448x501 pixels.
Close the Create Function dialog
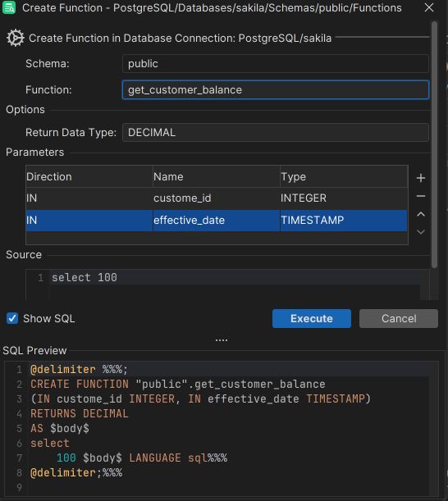(x=429, y=7)
